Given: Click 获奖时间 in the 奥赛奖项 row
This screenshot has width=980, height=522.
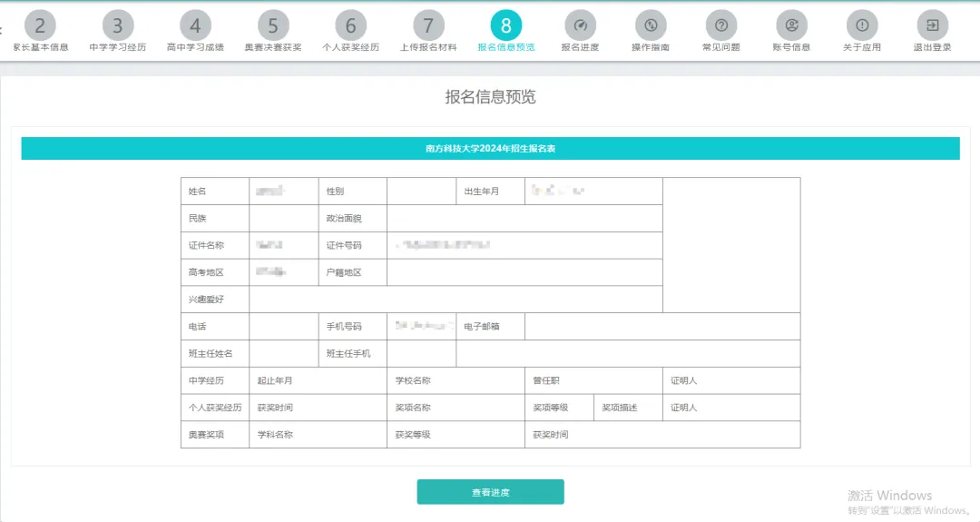Looking at the screenshot, I should pyautogui.click(x=662, y=435).
